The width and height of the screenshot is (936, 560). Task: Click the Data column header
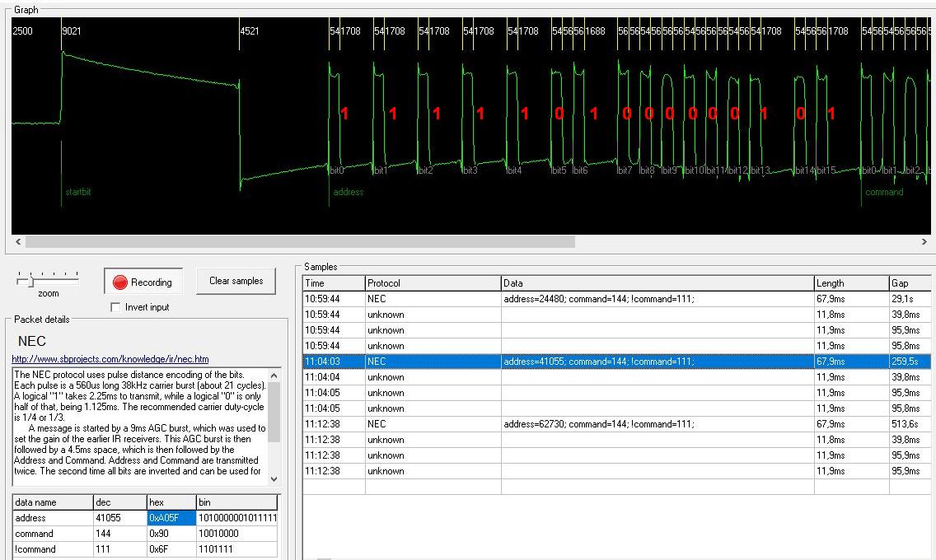coord(657,282)
